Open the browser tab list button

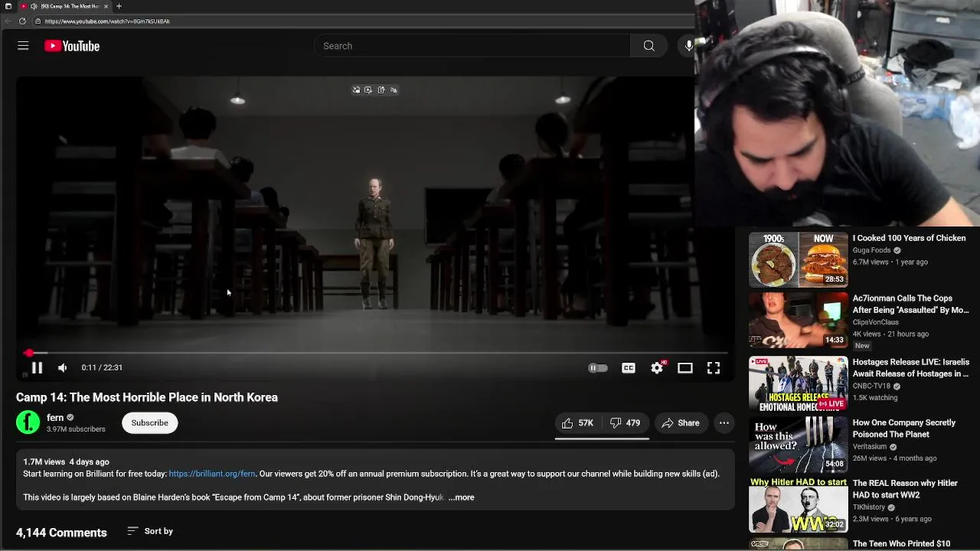click(x=8, y=6)
